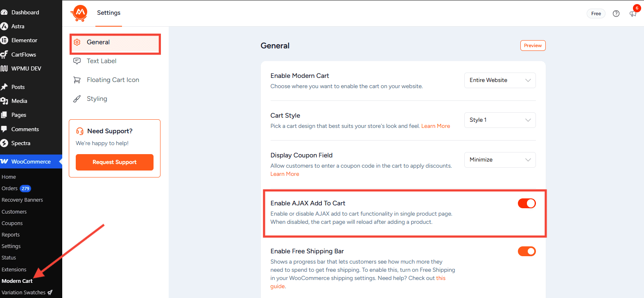The width and height of the screenshot is (644, 298).
Task: Click the Astra icon in the sidebar
Action: point(5,26)
